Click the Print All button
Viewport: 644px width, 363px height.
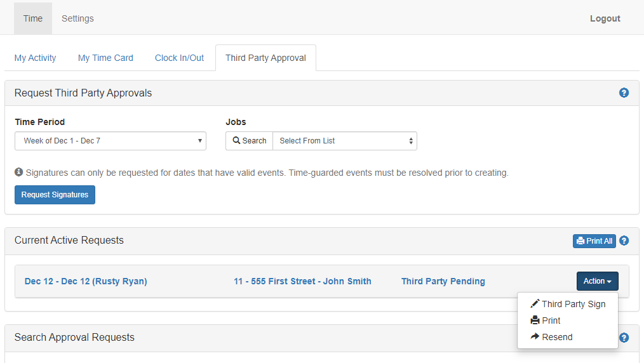(x=594, y=241)
